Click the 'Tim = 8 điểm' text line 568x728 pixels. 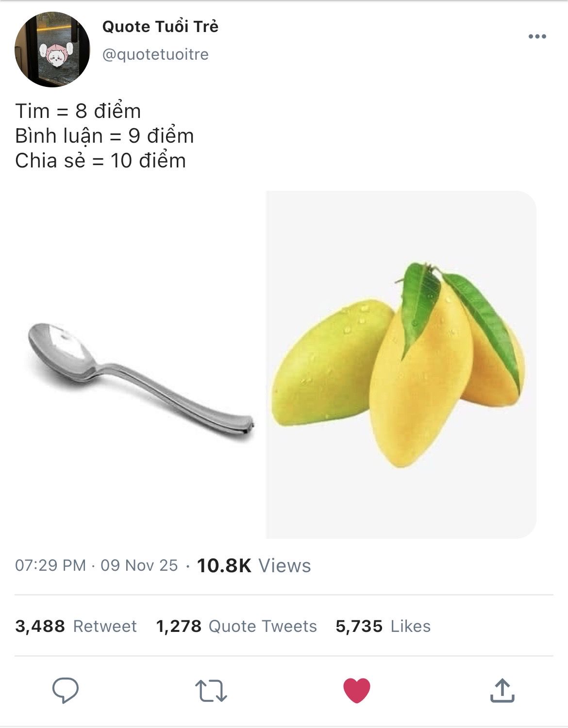[78, 111]
